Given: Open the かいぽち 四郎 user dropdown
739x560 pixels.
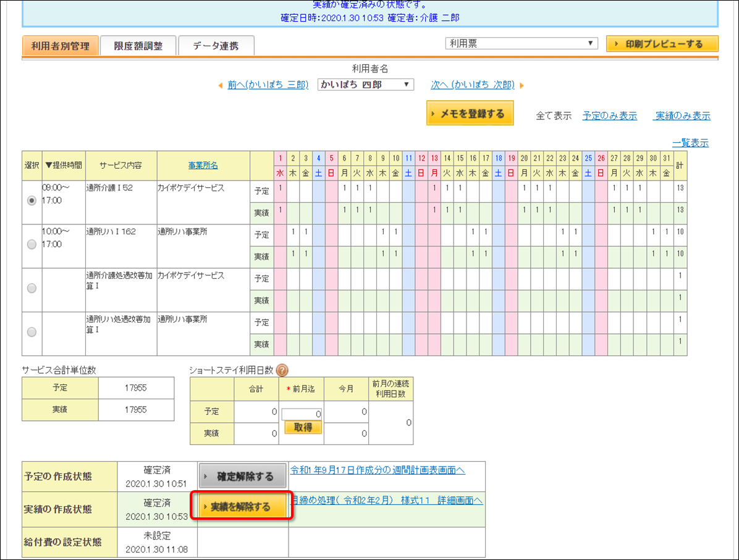Looking at the screenshot, I should [x=365, y=85].
